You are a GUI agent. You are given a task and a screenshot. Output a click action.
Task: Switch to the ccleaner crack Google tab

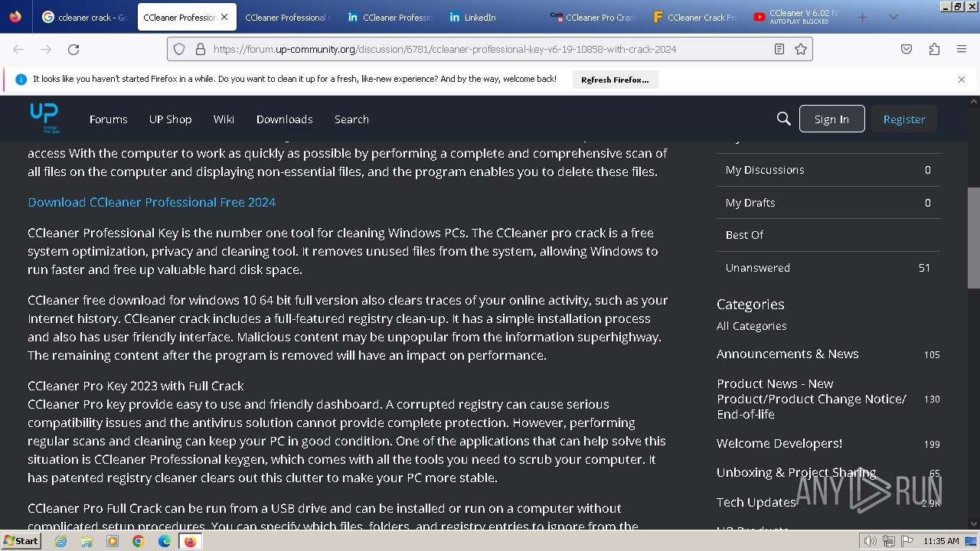[84, 17]
